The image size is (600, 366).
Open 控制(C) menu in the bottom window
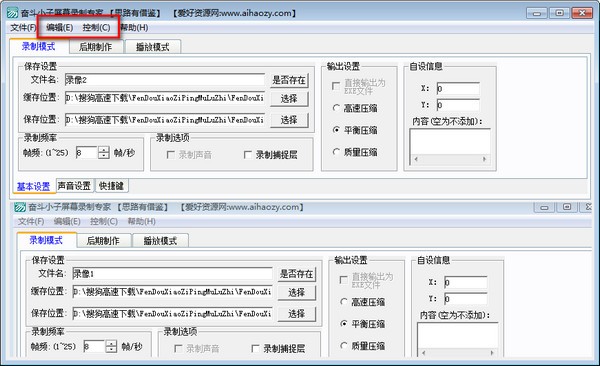pyautogui.click(x=104, y=221)
